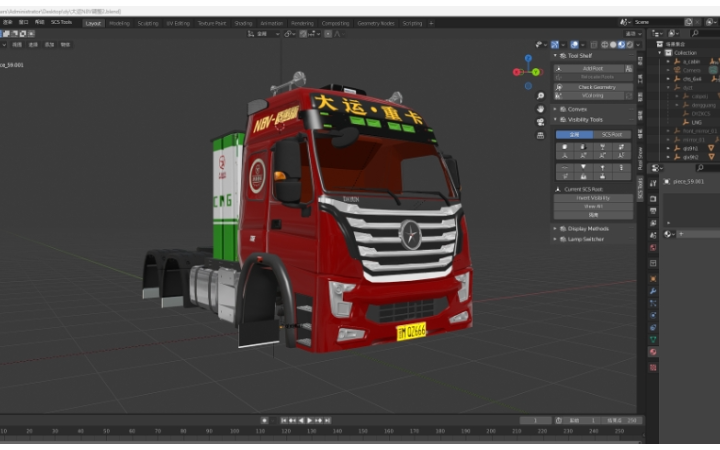Expand the Convex panel

point(555,109)
